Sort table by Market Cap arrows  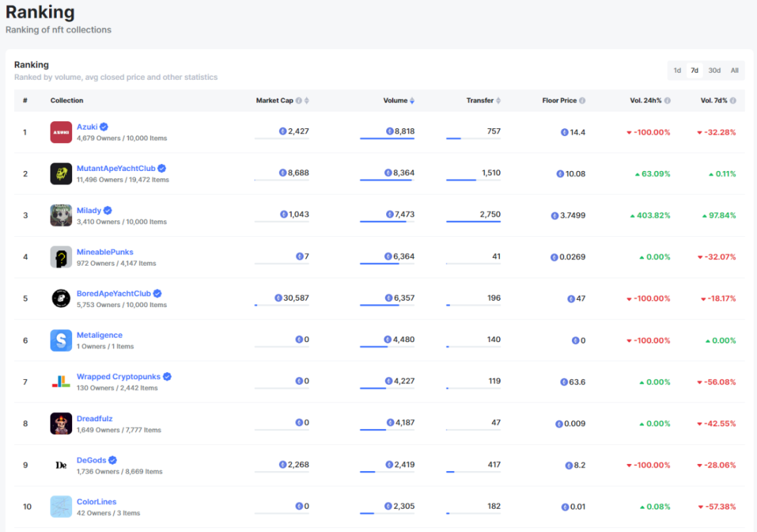(306, 100)
